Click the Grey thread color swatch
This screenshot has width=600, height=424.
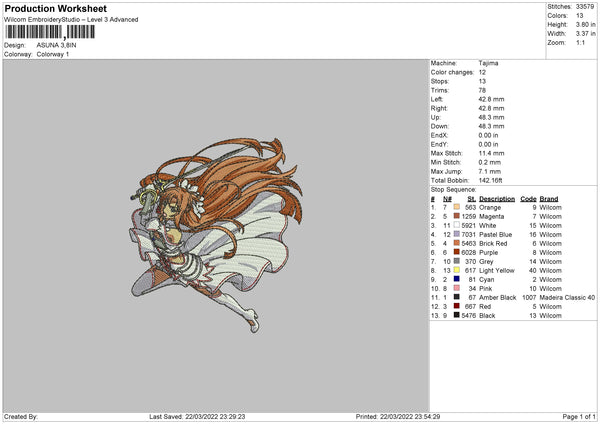click(x=457, y=261)
